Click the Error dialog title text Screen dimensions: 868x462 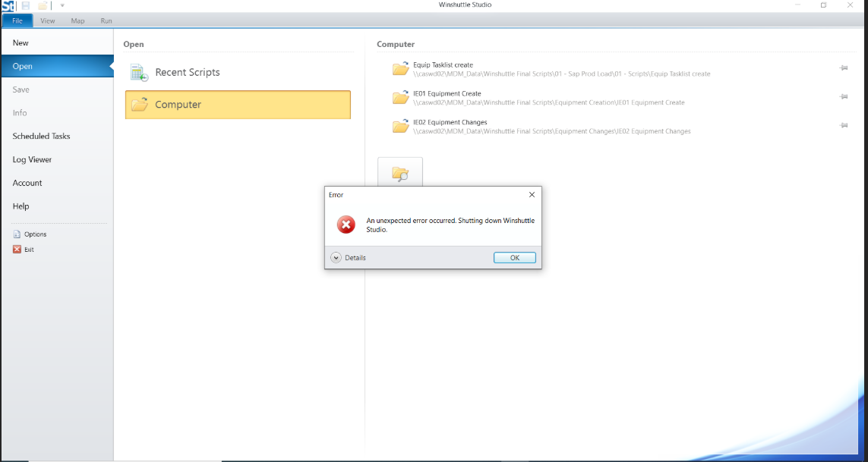click(336, 195)
